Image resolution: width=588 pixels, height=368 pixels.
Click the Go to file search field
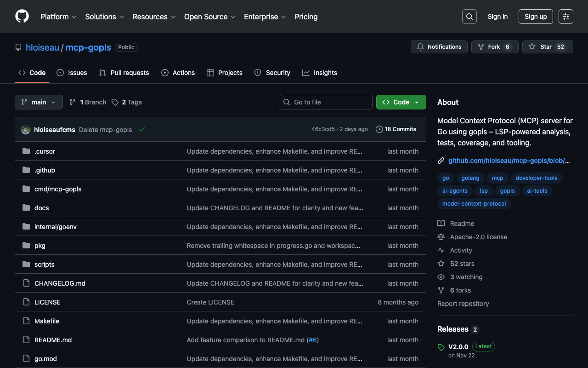(x=325, y=102)
